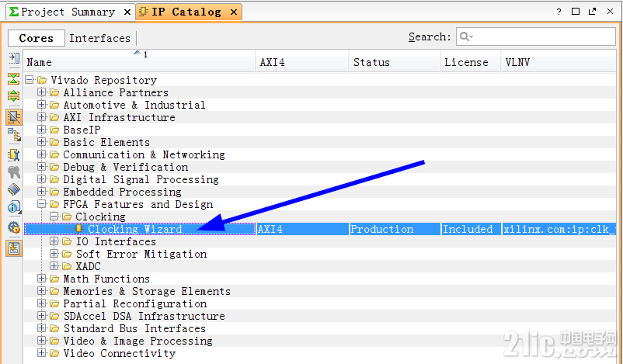The height and width of the screenshot is (364, 623).
Task: Click the gray license status icon
Action: [x=14, y=172]
